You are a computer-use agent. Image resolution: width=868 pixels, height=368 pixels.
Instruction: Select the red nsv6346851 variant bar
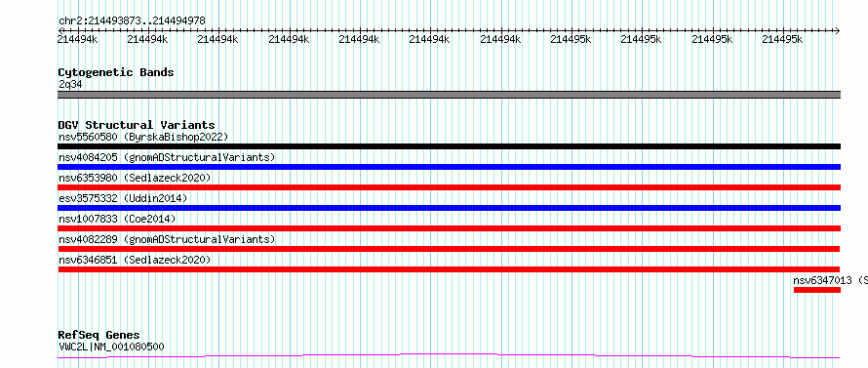click(x=449, y=269)
